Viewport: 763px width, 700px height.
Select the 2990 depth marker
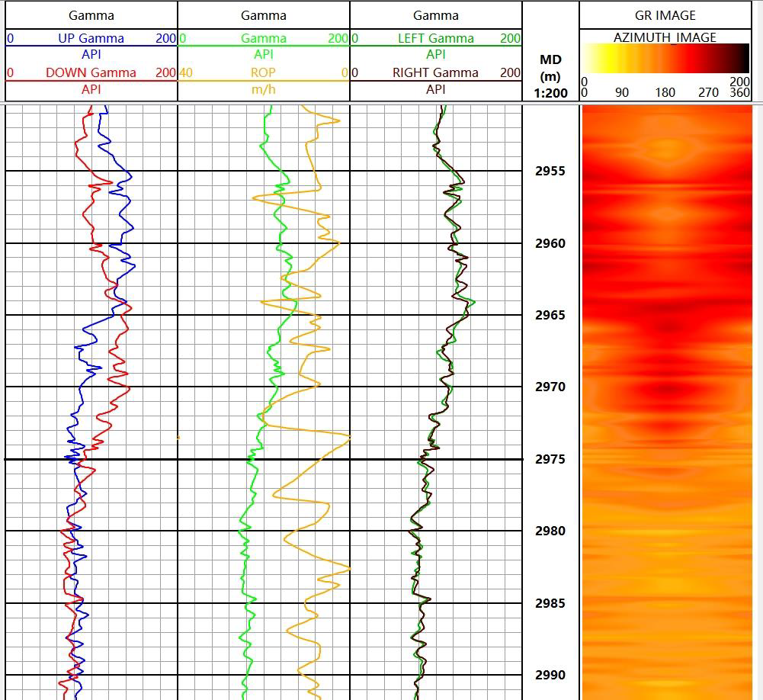click(x=550, y=675)
